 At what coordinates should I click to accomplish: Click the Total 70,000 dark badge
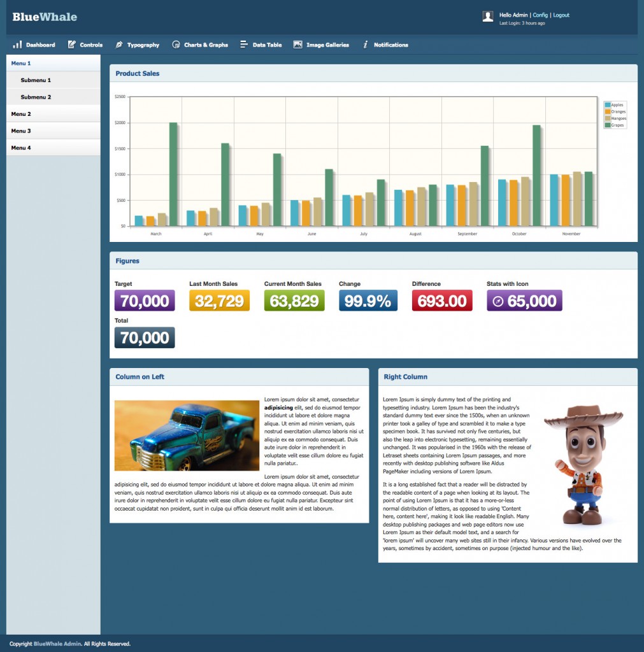tap(145, 337)
